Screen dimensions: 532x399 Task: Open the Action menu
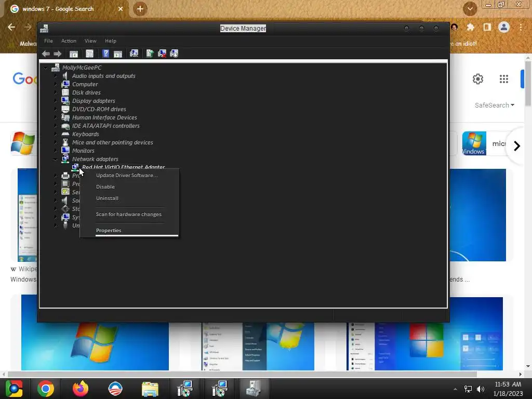[69, 41]
